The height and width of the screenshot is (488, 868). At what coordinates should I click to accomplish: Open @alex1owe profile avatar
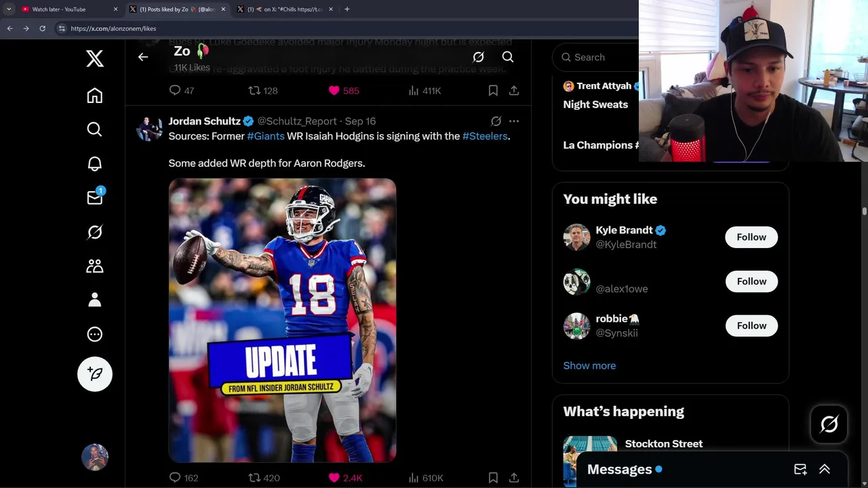pos(576,281)
